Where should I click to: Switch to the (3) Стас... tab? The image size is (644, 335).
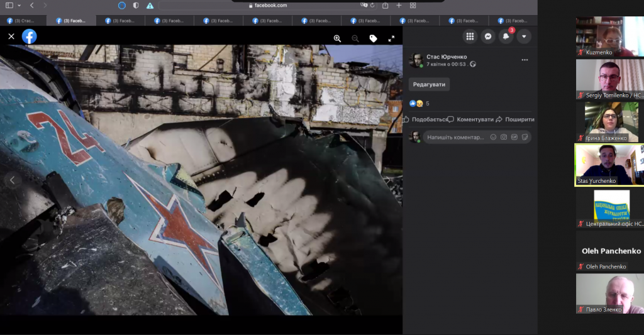tap(23, 21)
